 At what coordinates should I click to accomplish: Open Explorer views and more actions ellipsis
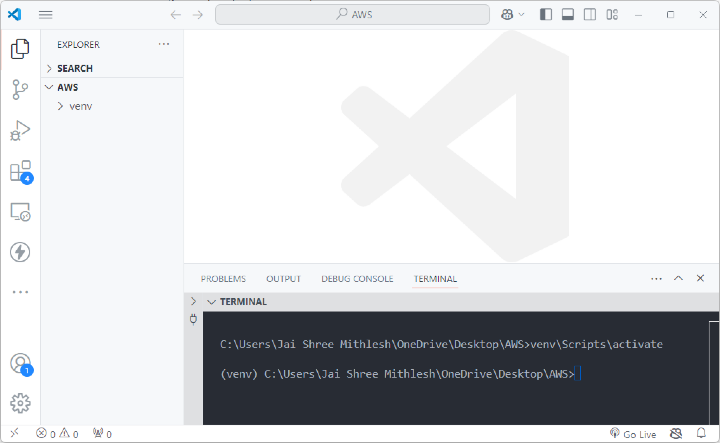coord(163,44)
